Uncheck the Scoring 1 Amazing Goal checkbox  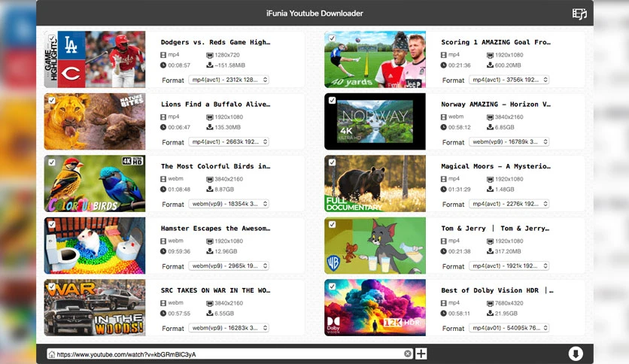click(x=332, y=38)
